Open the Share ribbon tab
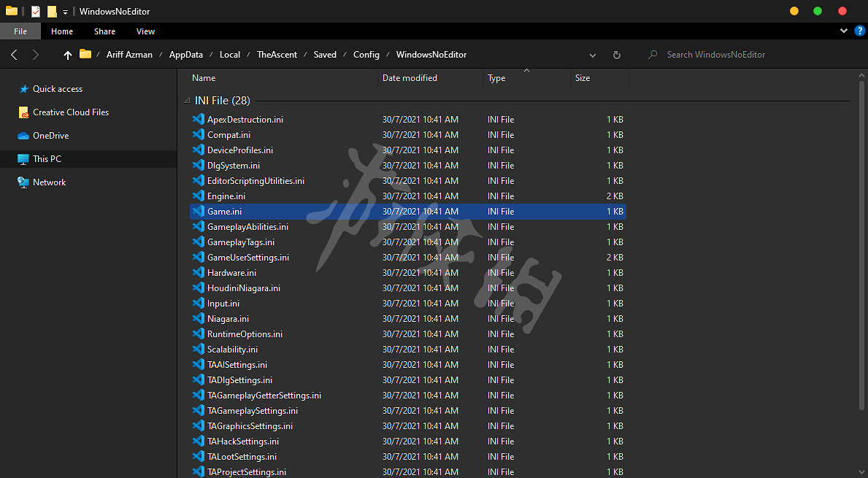The image size is (868, 478). (104, 31)
